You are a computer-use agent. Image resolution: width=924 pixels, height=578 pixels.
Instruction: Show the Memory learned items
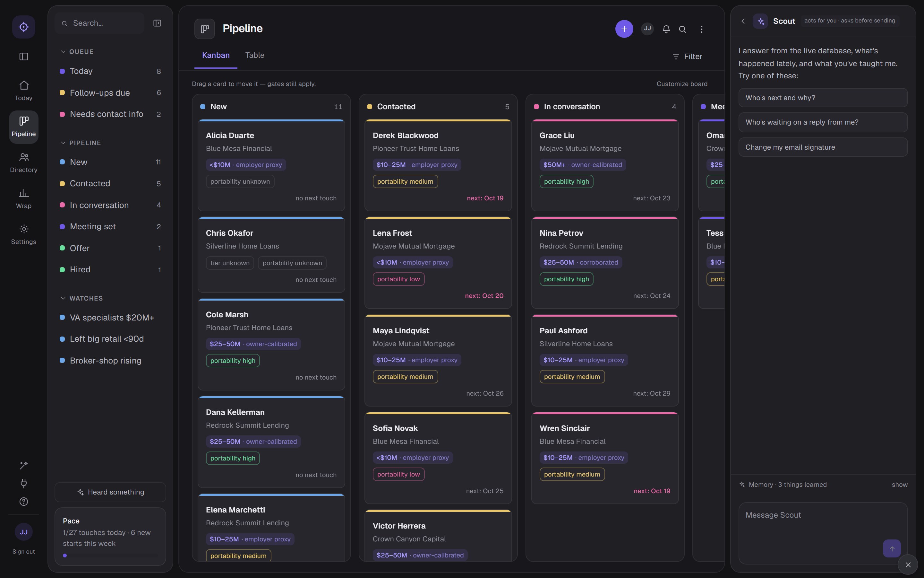click(x=899, y=484)
